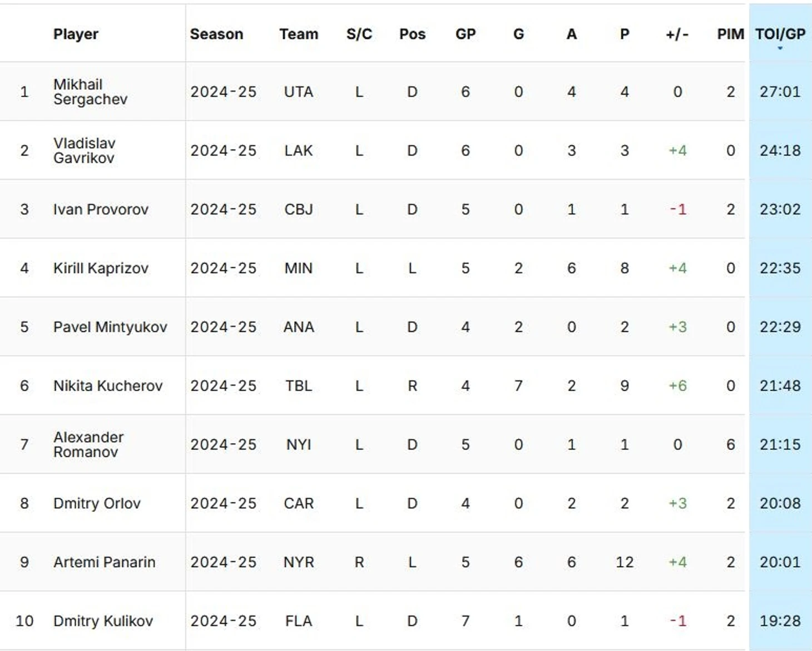Sort table by Player column header

tap(76, 34)
